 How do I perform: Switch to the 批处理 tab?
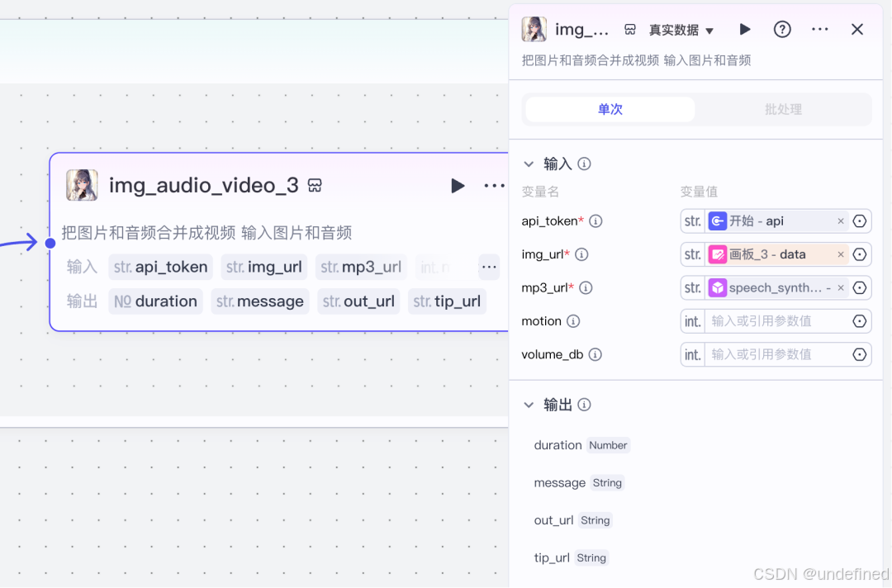point(783,109)
